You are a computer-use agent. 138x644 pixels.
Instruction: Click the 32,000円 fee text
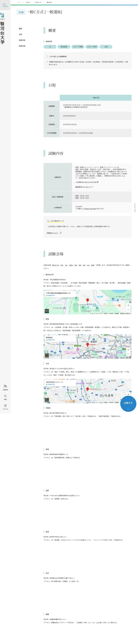pyautogui.click(x=79, y=207)
